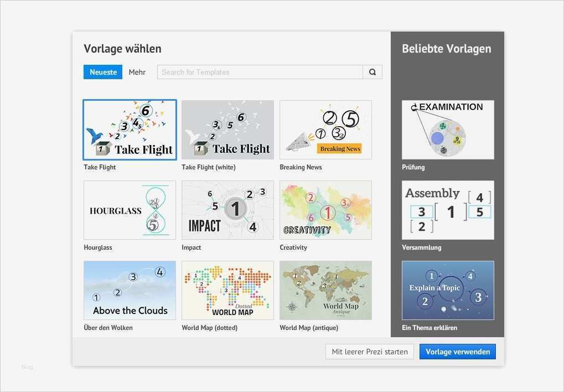Open the Ein Thema erklären template

(x=447, y=290)
